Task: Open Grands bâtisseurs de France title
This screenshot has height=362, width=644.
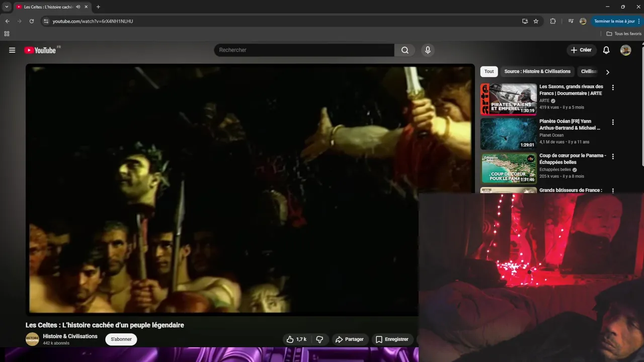Action: coord(571,191)
